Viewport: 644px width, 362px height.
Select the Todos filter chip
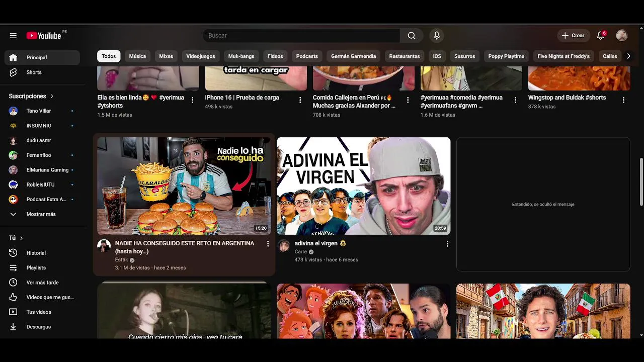(x=109, y=56)
